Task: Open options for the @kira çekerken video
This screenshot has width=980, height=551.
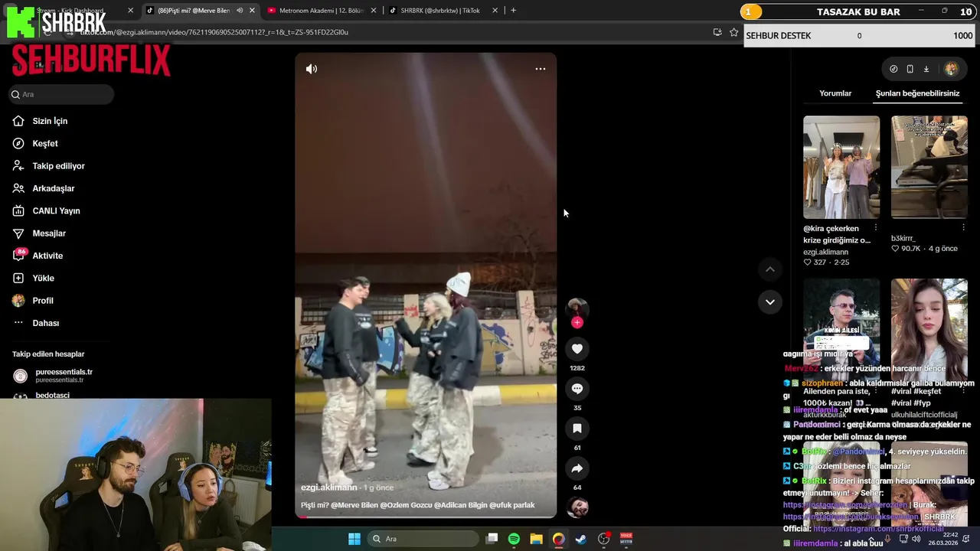Action: [x=876, y=228]
